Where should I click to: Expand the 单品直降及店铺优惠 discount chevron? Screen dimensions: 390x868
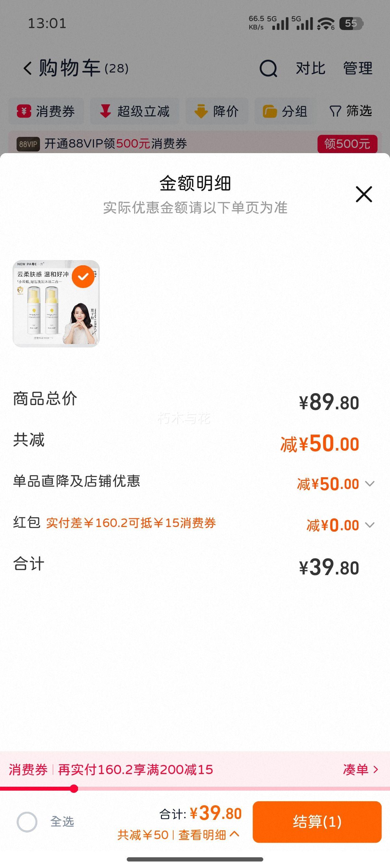[x=370, y=484]
